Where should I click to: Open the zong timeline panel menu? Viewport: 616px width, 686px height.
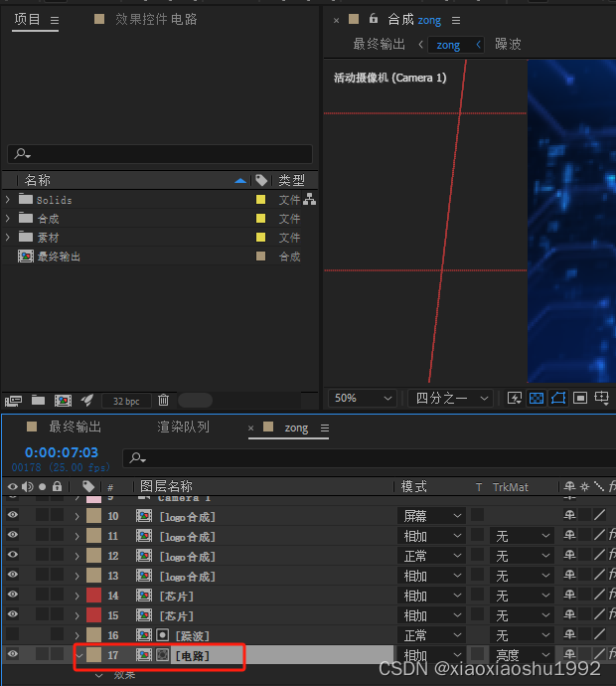tap(325, 428)
